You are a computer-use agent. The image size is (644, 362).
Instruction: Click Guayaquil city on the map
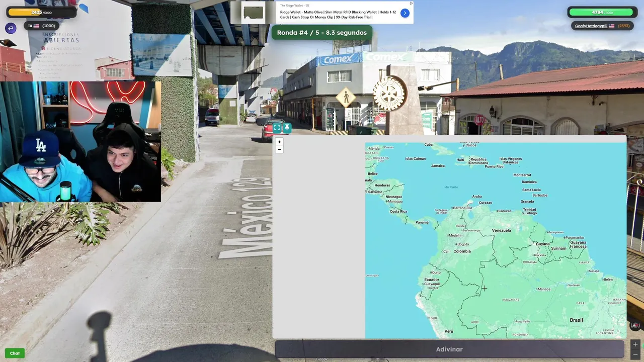click(x=432, y=284)
